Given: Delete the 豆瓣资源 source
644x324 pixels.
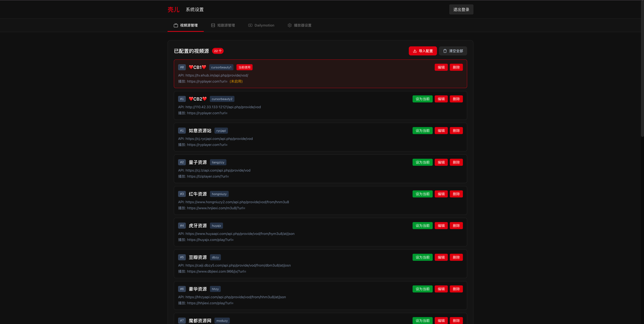Looking at the screenshot, I should coord(456,257).
